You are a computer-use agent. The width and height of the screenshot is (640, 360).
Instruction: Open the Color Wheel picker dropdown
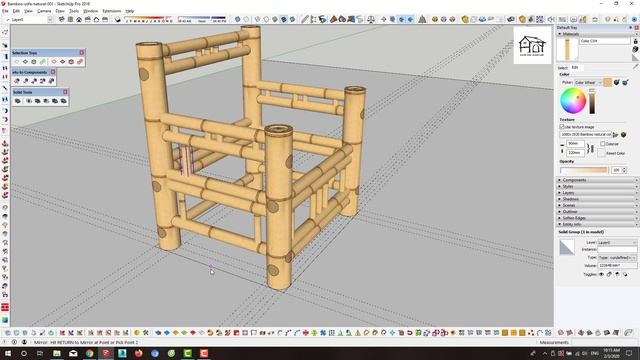tap(588, 82)
